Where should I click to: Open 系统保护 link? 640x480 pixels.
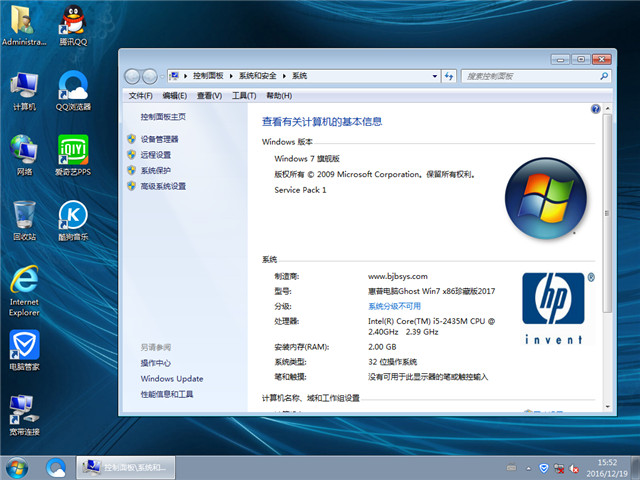(x=156, y=170)
